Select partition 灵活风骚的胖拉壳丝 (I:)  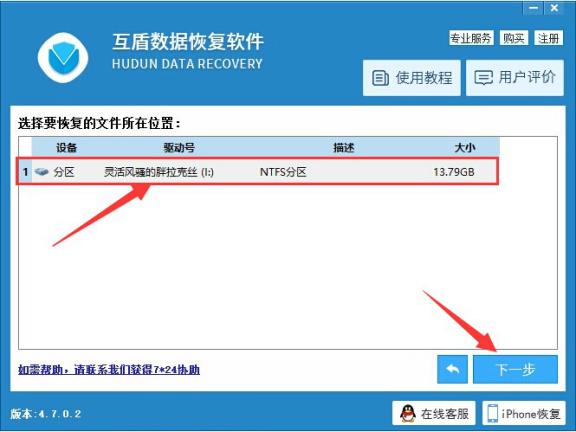click(159, 172)
